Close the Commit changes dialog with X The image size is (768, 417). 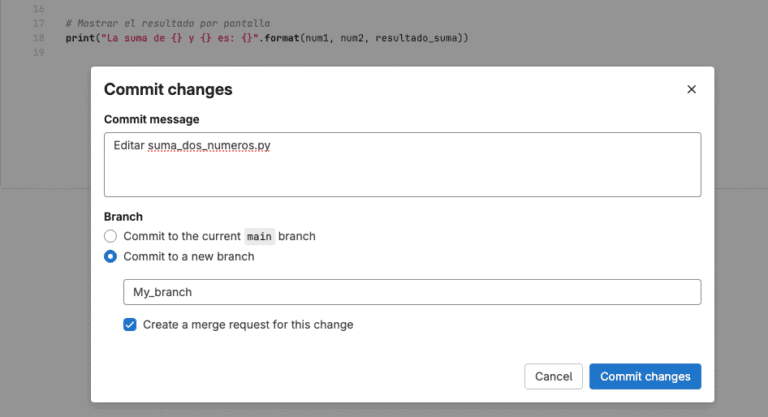point(691,89)
